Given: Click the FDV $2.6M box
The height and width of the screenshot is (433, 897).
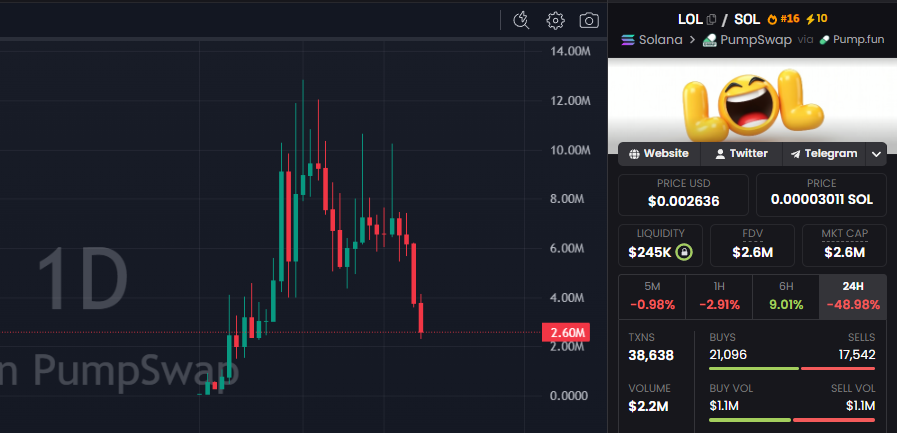Looking at the screenshot, I should (x=752, y=245).
